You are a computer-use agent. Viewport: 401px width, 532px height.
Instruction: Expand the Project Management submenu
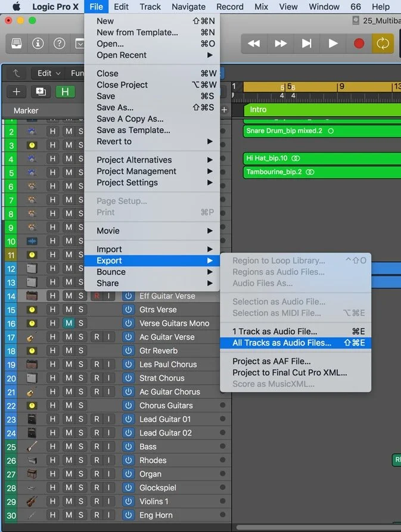coord(152,171)
